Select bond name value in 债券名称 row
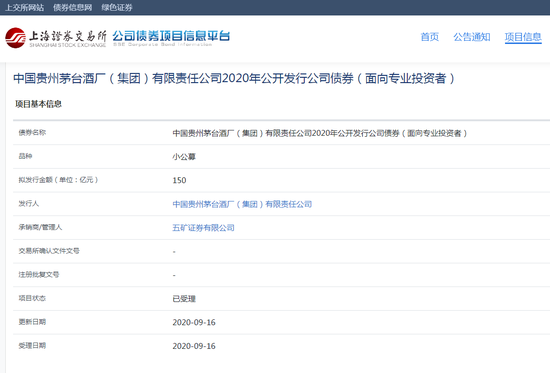 click(320, 133)
